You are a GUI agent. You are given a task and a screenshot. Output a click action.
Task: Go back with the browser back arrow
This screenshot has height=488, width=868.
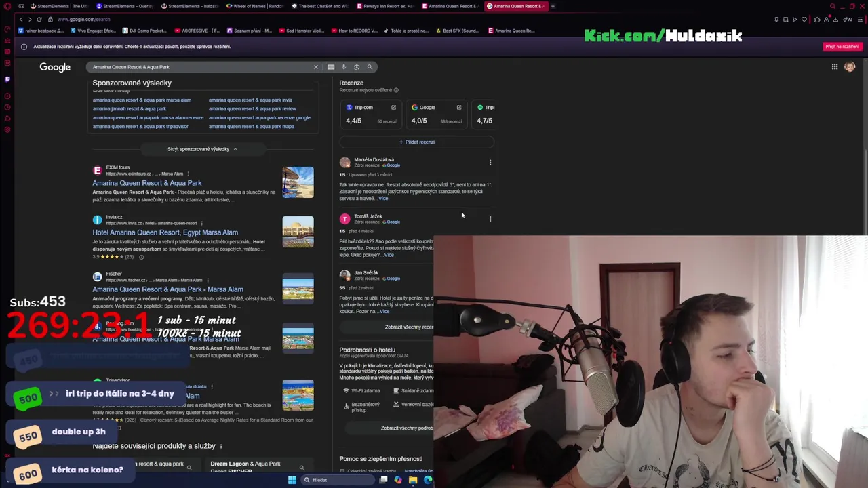click(x=20, y=19)
